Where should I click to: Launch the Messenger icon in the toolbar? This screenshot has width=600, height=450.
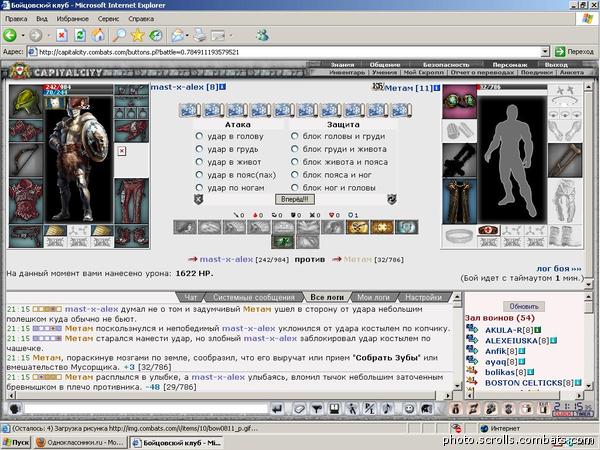point(262,36)
